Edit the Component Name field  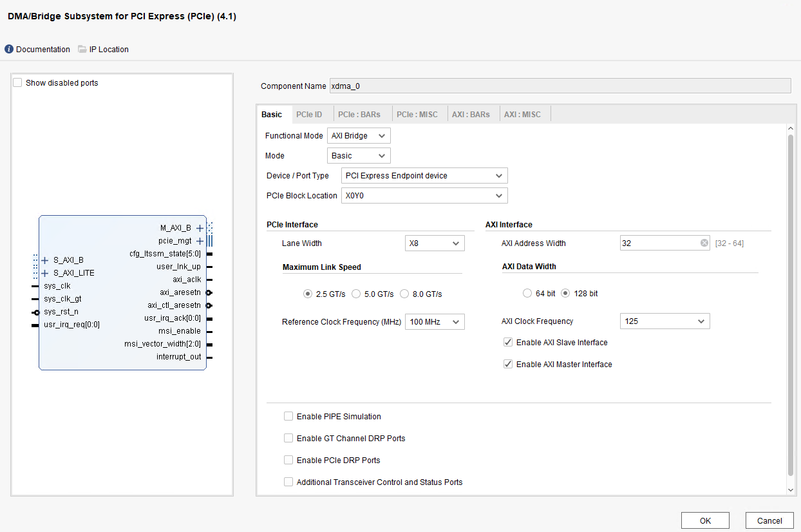[x=560, y=86]
